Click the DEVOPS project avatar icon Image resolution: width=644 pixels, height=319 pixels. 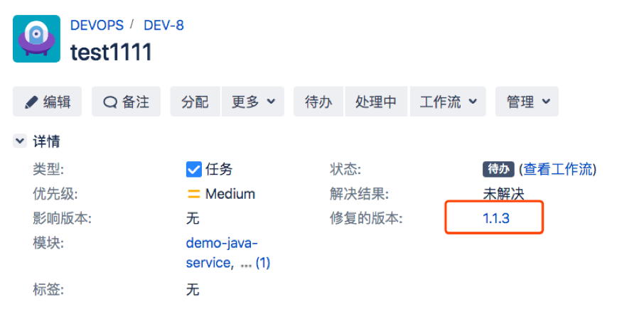point(36,38)
